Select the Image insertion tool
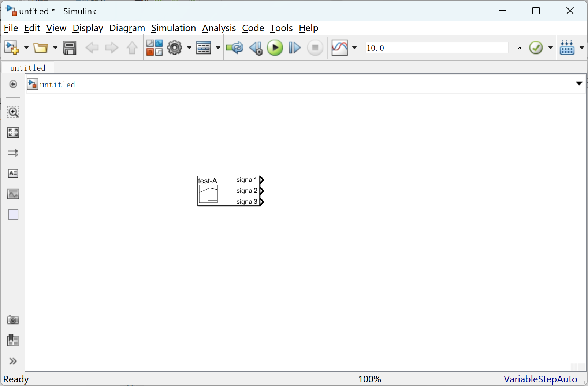Viewport: 588px width, 386px height. click(13, 194)
